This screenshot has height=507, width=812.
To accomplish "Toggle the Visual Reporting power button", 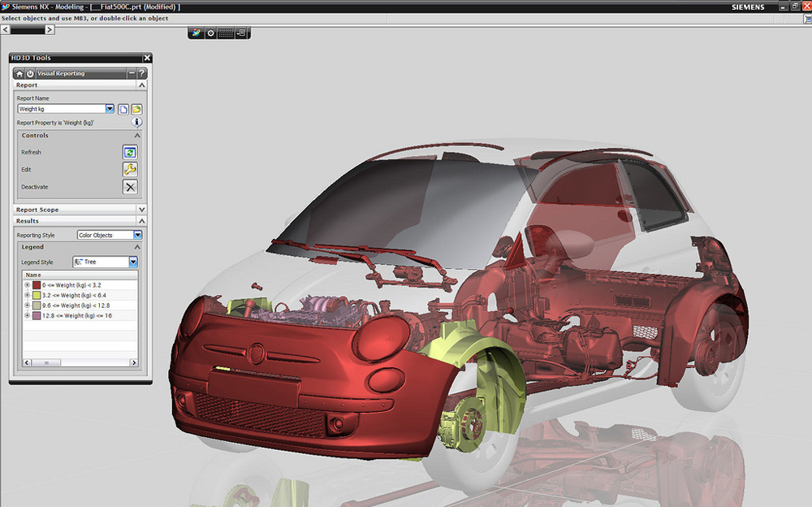I will (x=30, y=74).
